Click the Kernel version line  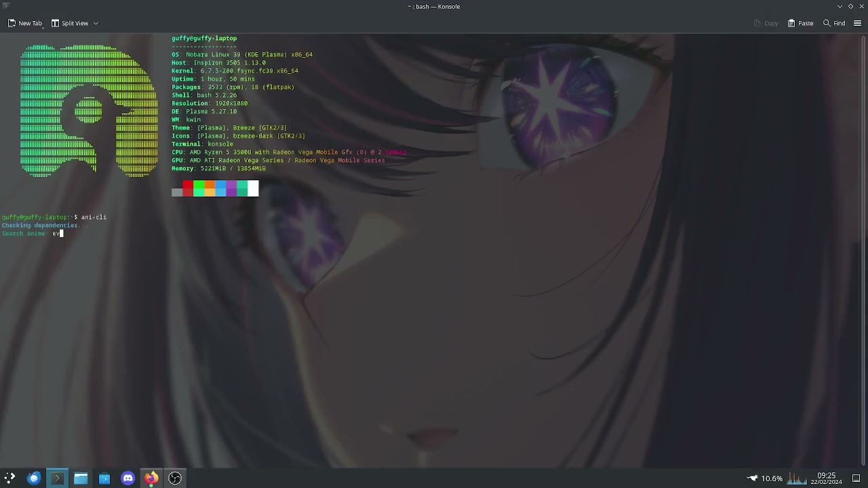pos(235,71)
